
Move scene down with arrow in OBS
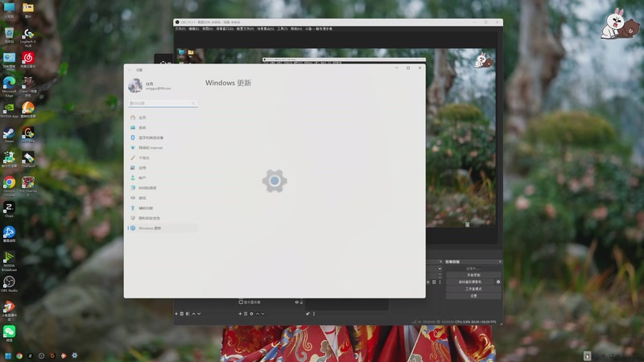(199, 314)
